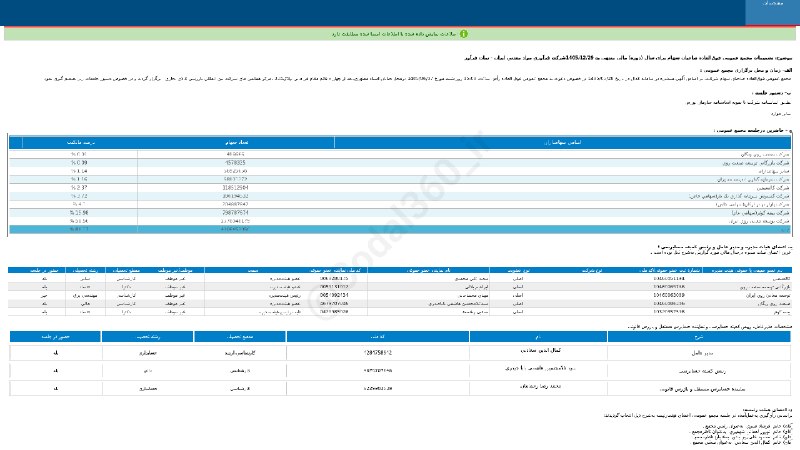Click the number-of-shares column header

pyautogui.click(x=236, y=142)
